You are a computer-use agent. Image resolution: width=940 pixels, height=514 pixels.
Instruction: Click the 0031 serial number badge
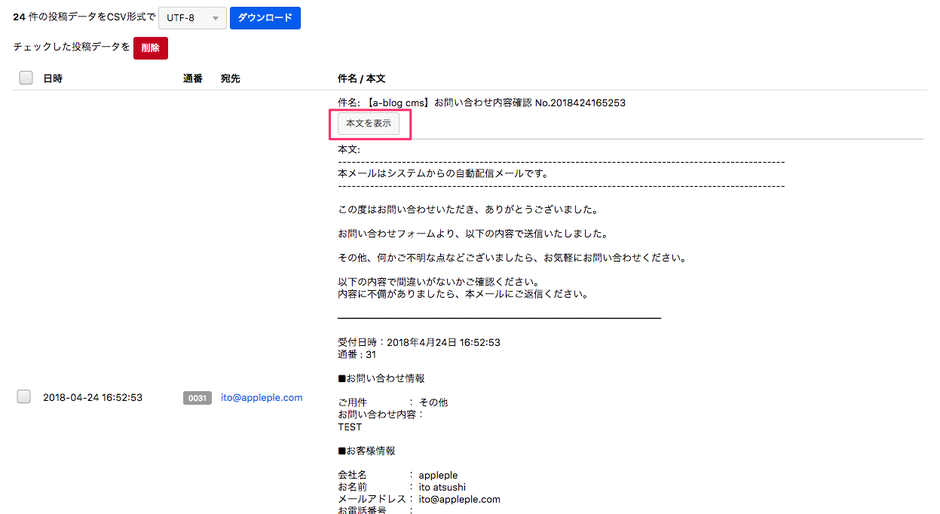[x=197, y=398]
